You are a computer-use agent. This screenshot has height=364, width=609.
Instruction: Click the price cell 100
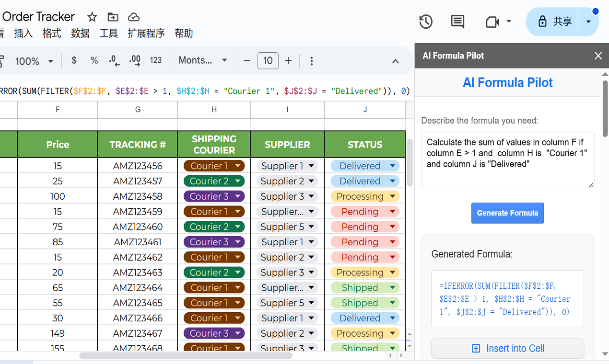(x=58, y=196)
